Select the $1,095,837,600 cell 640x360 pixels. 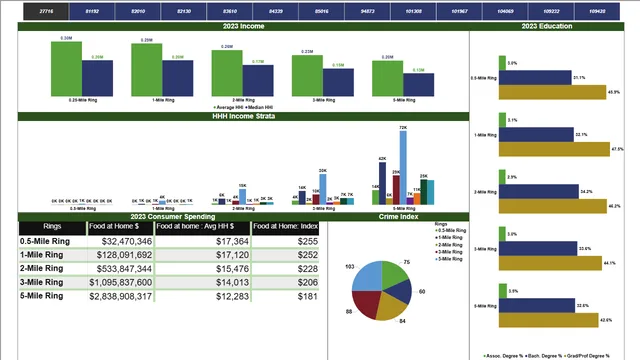point(120,282)
